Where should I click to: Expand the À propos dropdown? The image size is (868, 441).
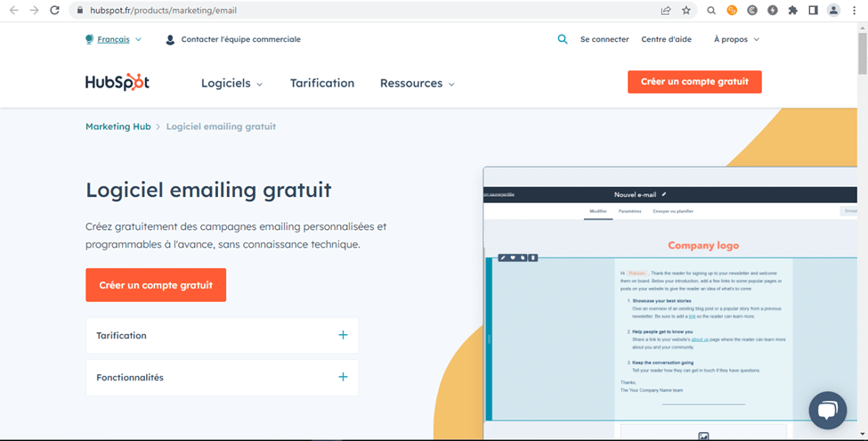click(x=736, y=39)
